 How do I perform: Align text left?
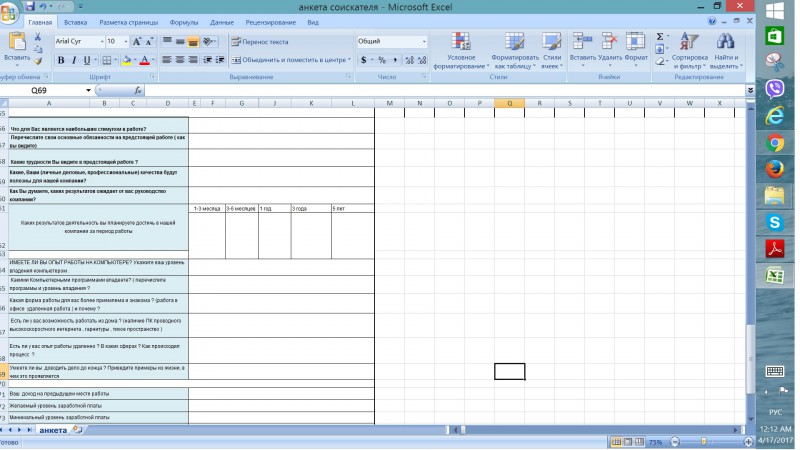[x=167, y=60]
